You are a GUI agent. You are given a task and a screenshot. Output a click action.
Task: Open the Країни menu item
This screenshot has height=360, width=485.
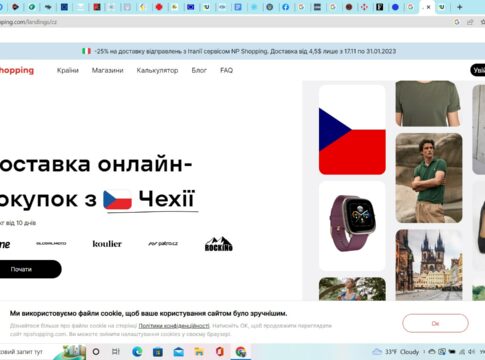(68, 70)
